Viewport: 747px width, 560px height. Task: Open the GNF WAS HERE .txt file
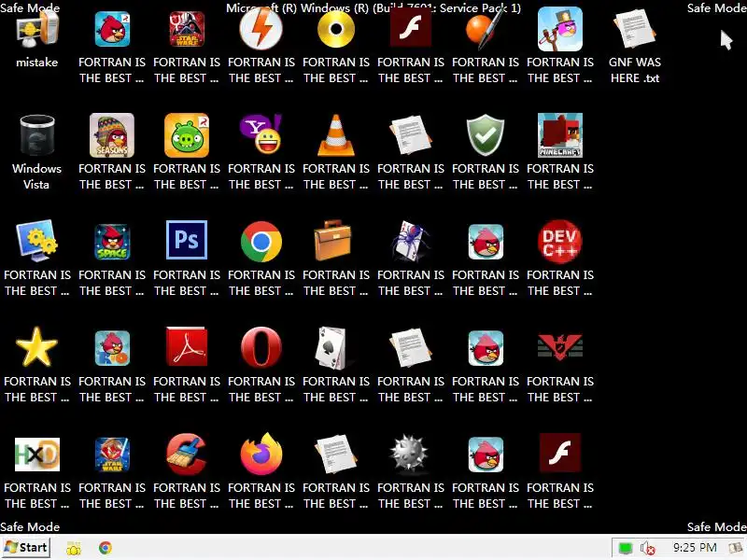(x=635, y=30)
